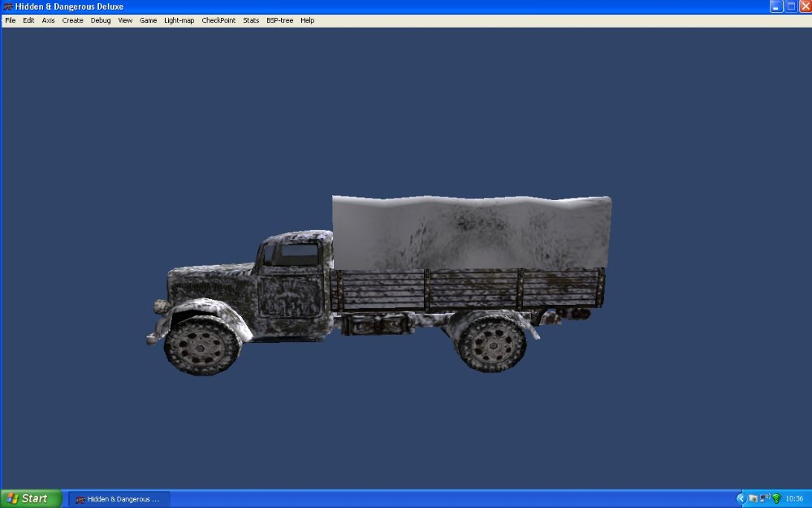The height and width of the screenshot is (508, 812).
Task: Open the Stats menu
Action: point(251,20)
